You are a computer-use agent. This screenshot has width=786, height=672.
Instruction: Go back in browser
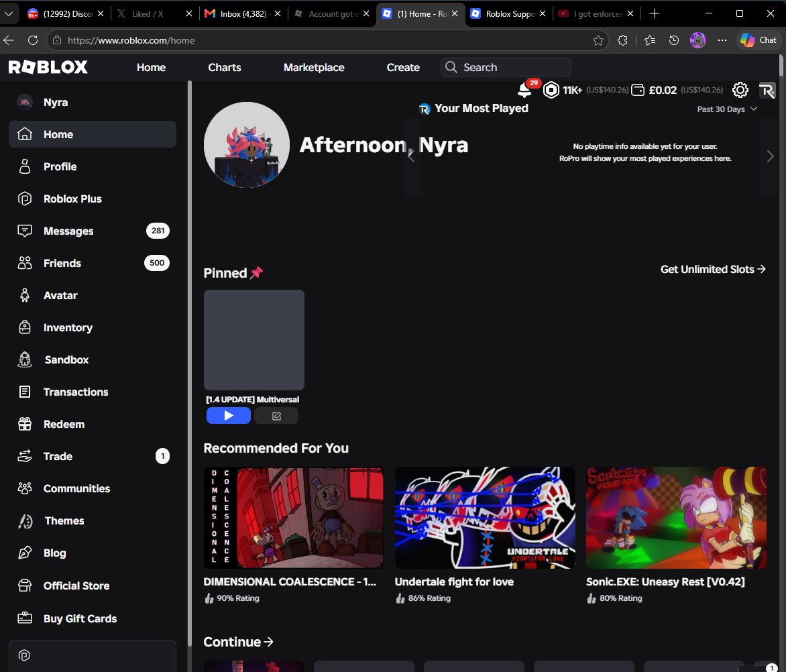pos(9,40)
